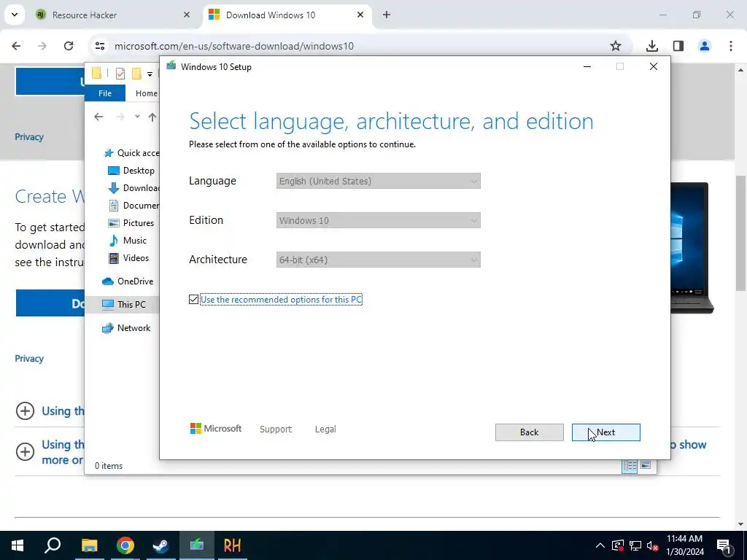Viewport: 747px width, 560px height.
Task: Open the Chrome profile icon
Action: tap(704, 46)
